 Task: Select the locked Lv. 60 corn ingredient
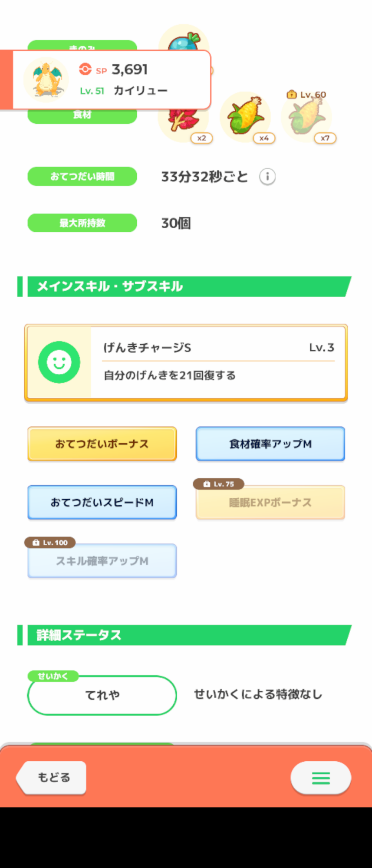(x=306, y=117)
